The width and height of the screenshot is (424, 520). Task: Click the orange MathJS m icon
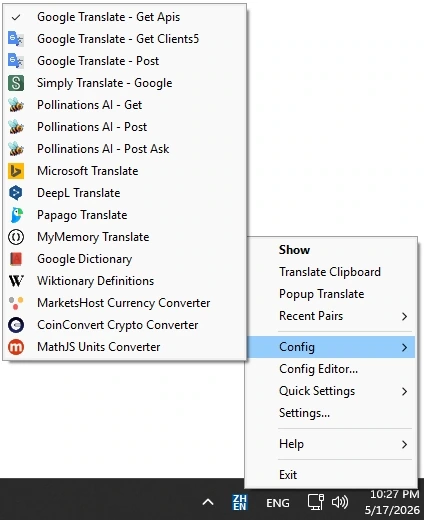(x=16, y=347)
